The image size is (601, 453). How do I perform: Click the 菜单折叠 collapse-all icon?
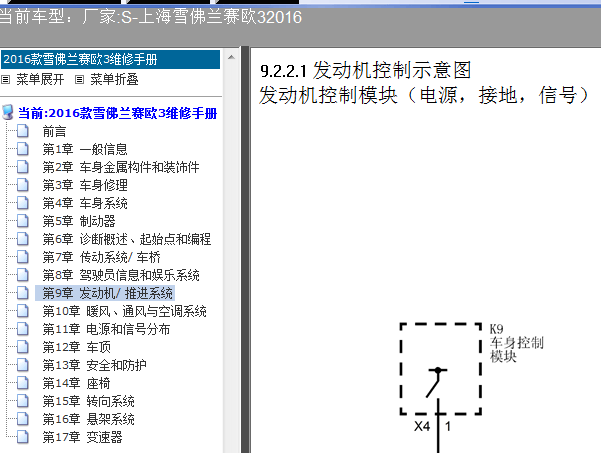click(79, 80)
